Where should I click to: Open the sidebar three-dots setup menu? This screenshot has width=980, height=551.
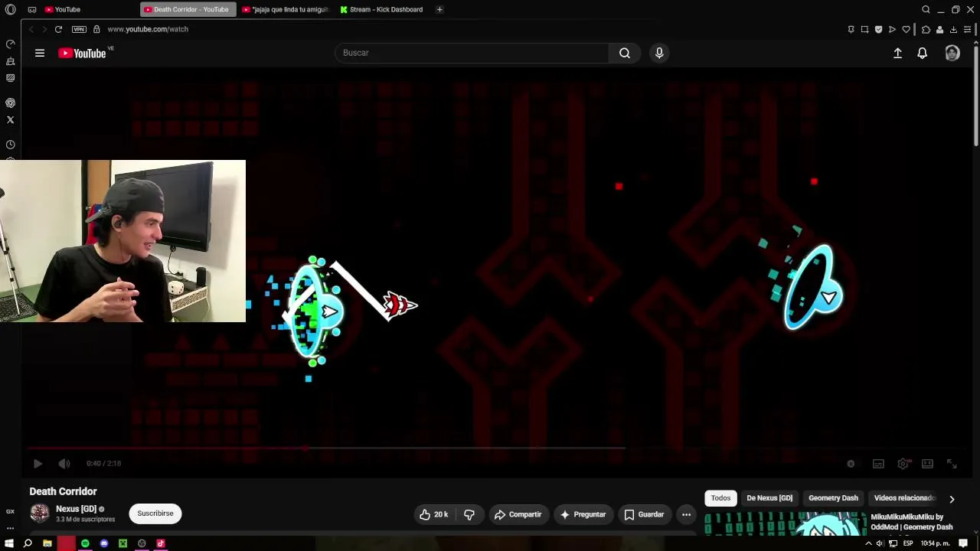(x=10, y=528)
